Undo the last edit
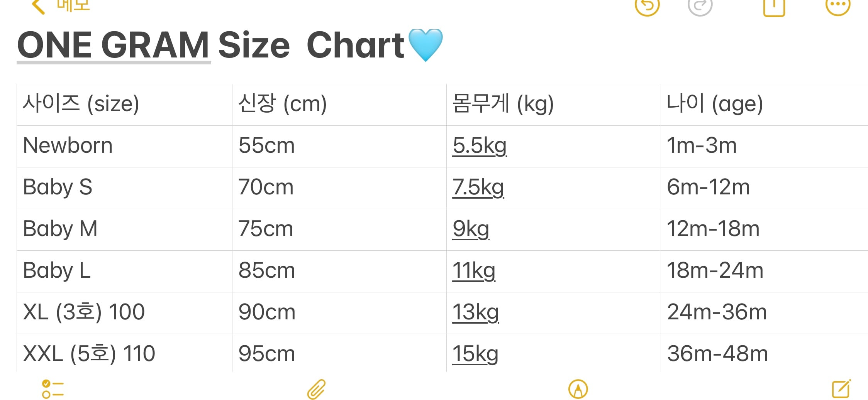This screenshot has width=868, height=400. point(647,6)
